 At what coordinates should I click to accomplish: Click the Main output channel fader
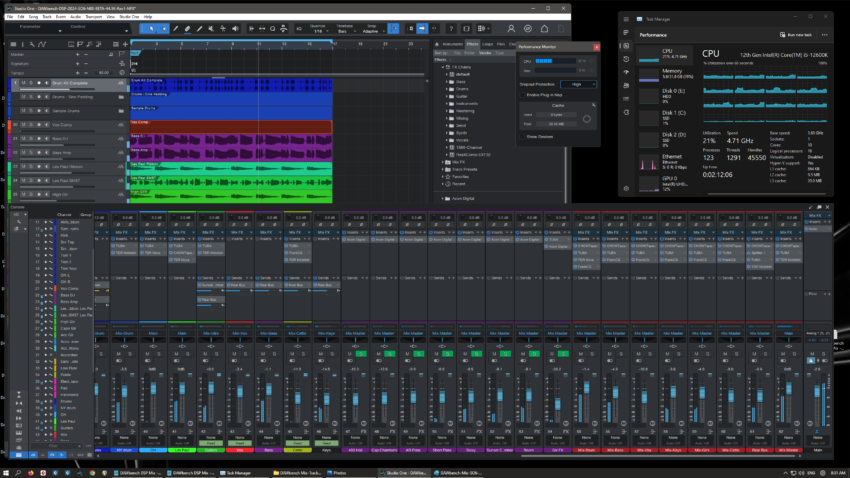817,391
